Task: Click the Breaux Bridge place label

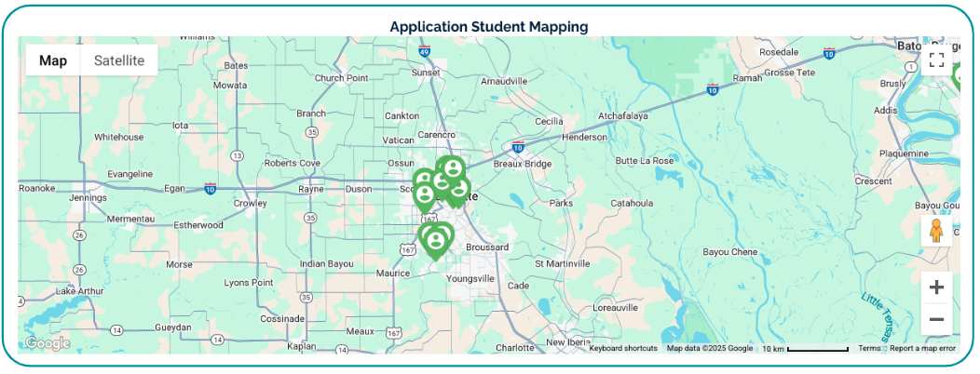Action: (x=522, y=165)
